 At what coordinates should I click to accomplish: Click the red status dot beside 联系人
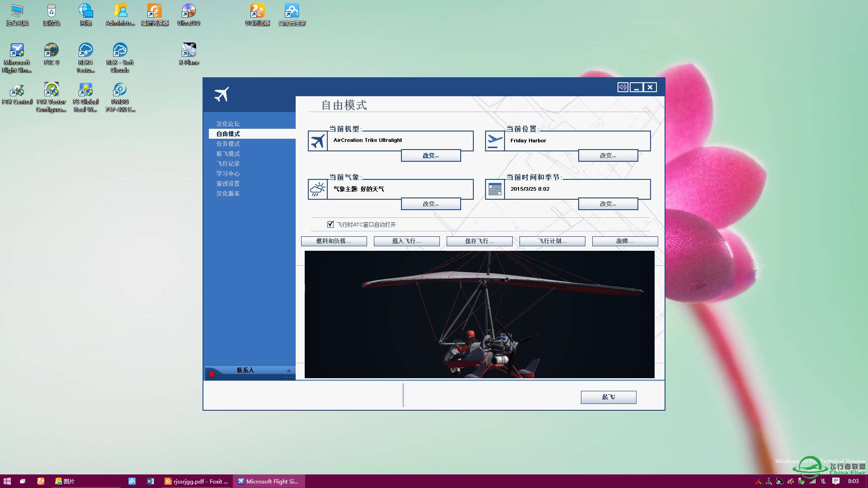point(212,374)
